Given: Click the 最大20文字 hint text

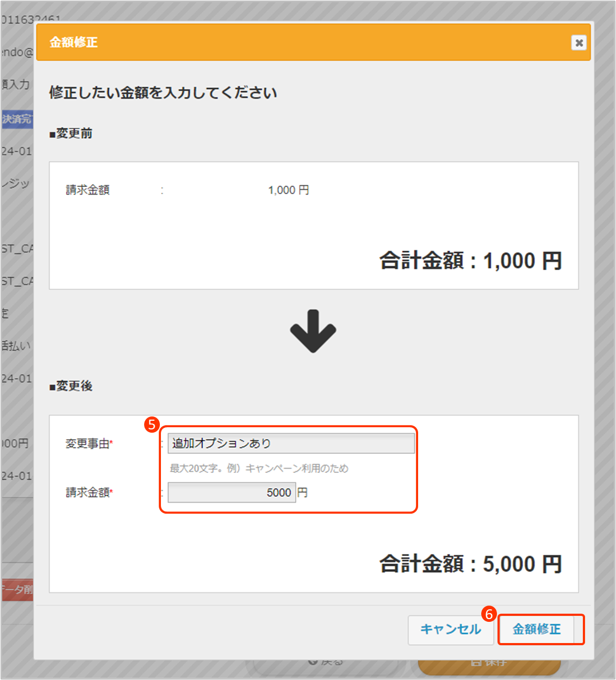Looking at the screenshot, I should (259, 469).
